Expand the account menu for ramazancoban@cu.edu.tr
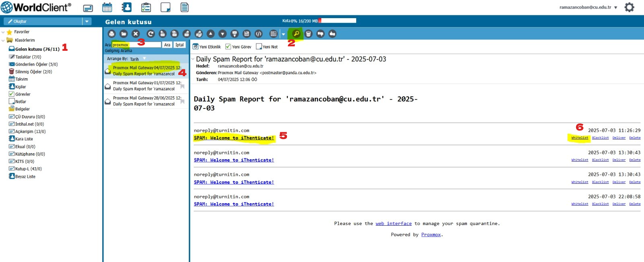644x262 pixels. [x=616, y=8]
